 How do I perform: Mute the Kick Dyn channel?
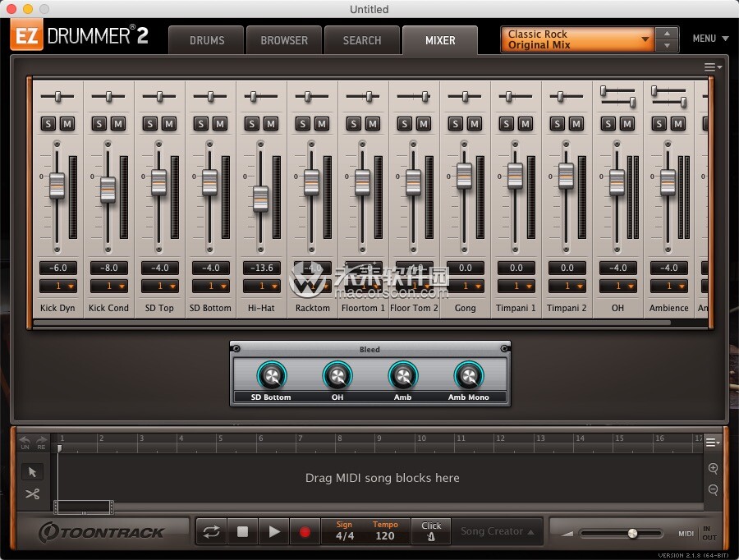click(x=67, y=124)
